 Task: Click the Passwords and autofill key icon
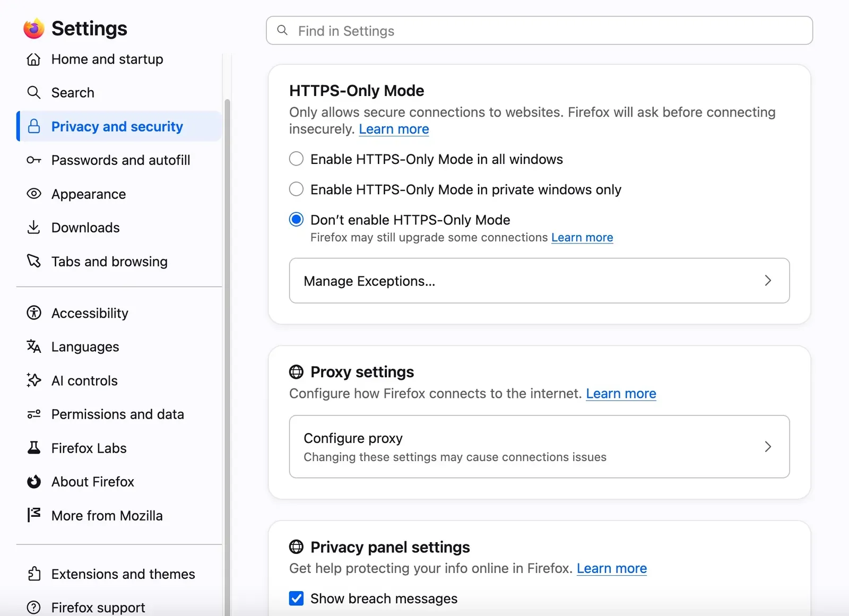(x=33, y=160)
